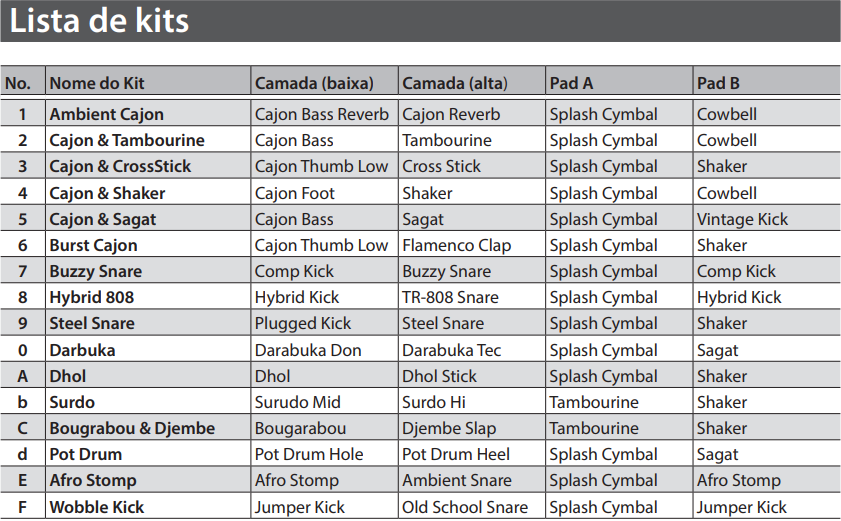
Task: Click the 'Darbuka' kit name
Action: (x=82, y=350)
